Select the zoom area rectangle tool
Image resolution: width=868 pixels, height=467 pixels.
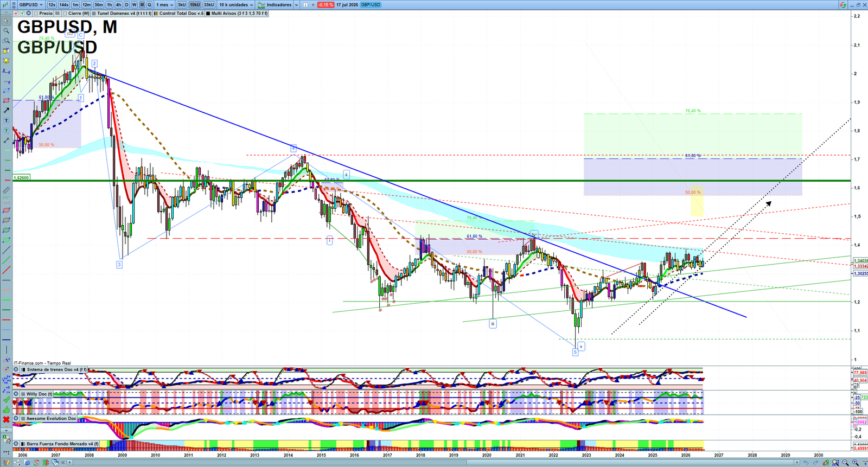pyautogui.click(x=7, y=41)
